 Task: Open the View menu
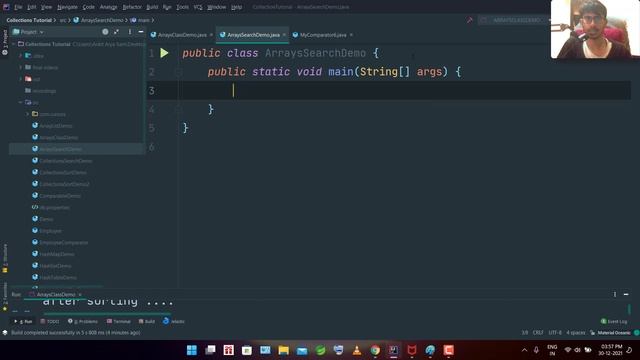pos(47,7)
